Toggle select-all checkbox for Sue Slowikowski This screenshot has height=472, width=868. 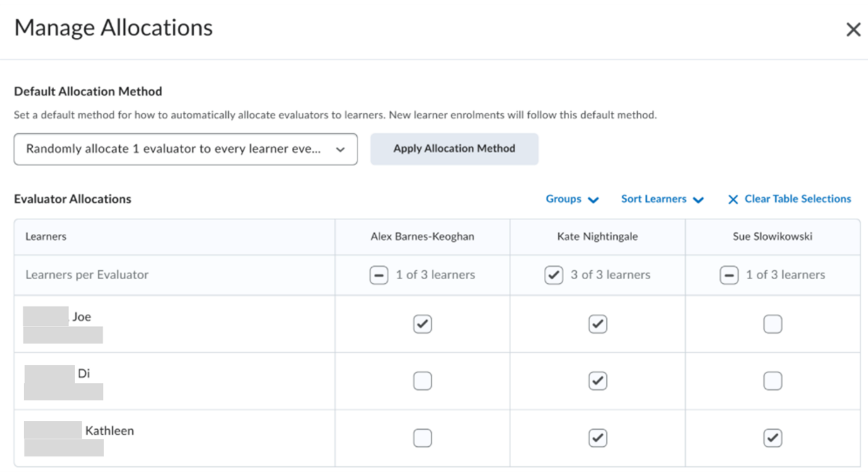[x=729, y=275]
